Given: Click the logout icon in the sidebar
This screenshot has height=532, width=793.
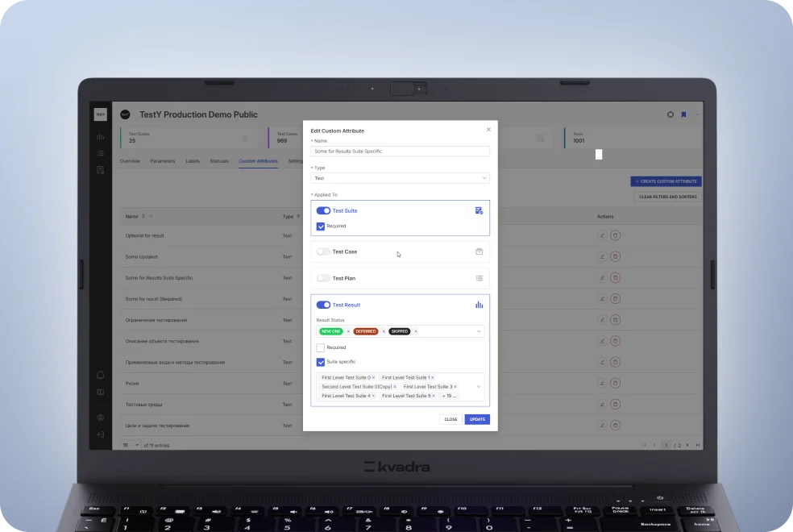Looking at the screenshot, I should coord(101,434).
